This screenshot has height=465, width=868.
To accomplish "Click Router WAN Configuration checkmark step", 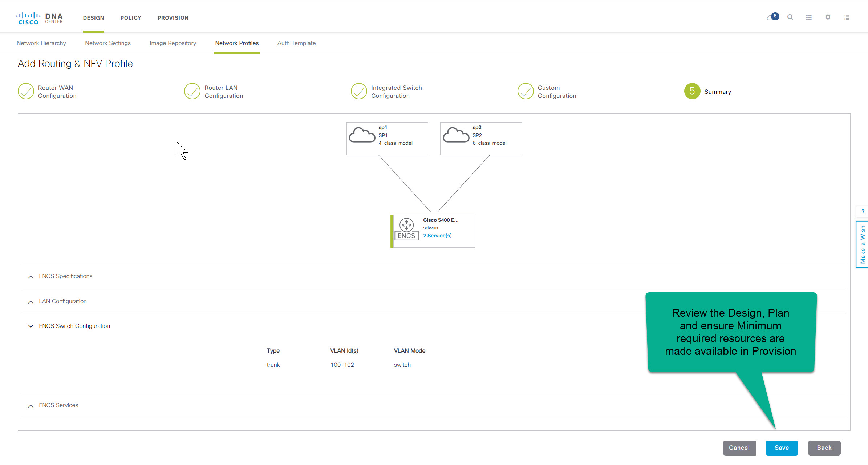I will click(26, 91).
